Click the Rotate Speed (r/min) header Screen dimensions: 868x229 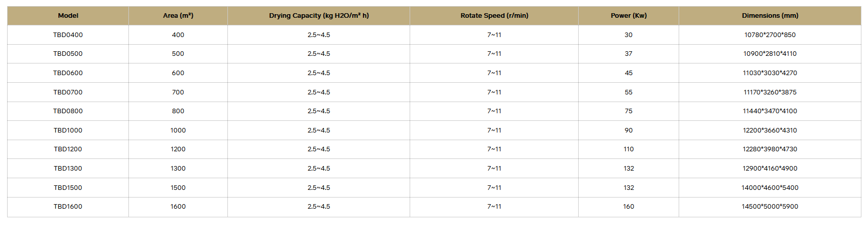coord(494,16)
